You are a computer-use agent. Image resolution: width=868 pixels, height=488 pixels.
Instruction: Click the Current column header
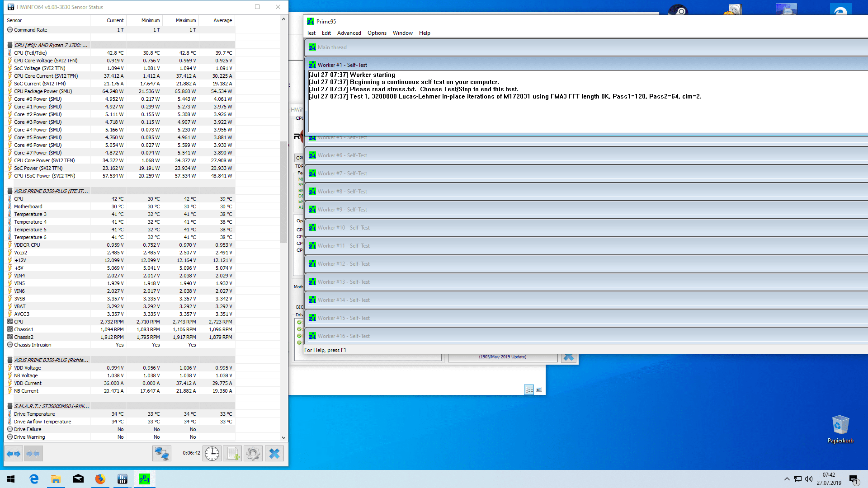coord(108,20)
